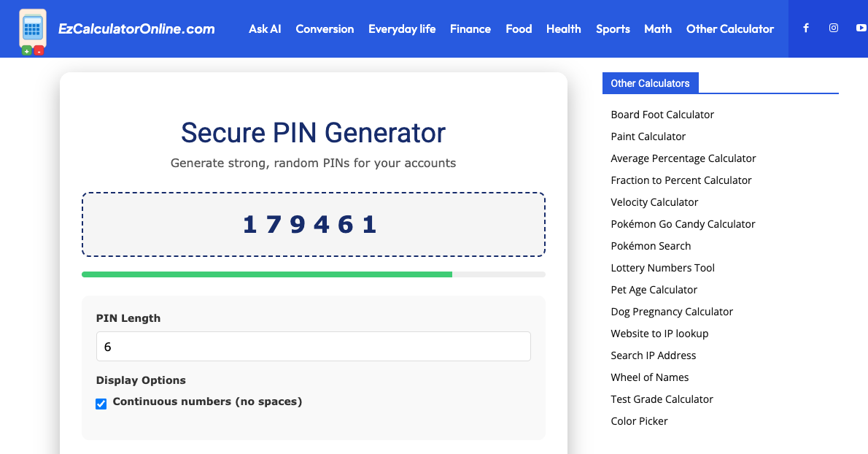Open the Facebook page via its icon
868x454 pixels.
tap(805, 28)
